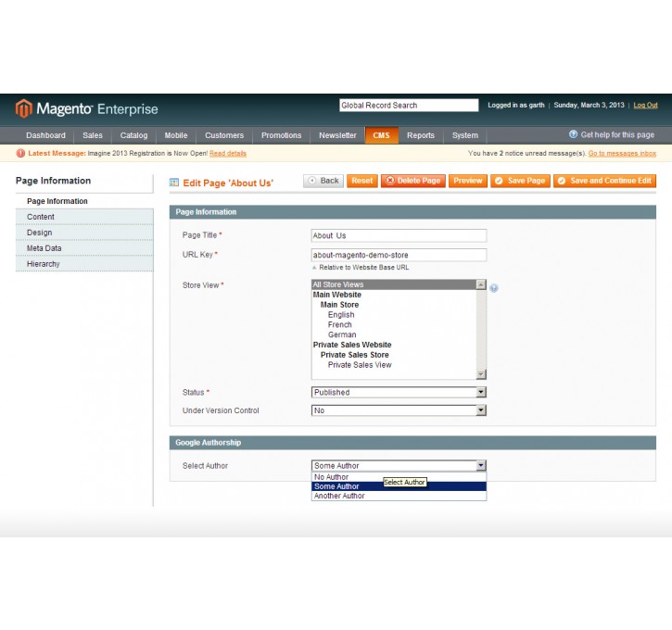Screen dimensions: 672x630
Task: Click Save and Continue Edit button
Action: coord(604,181)
